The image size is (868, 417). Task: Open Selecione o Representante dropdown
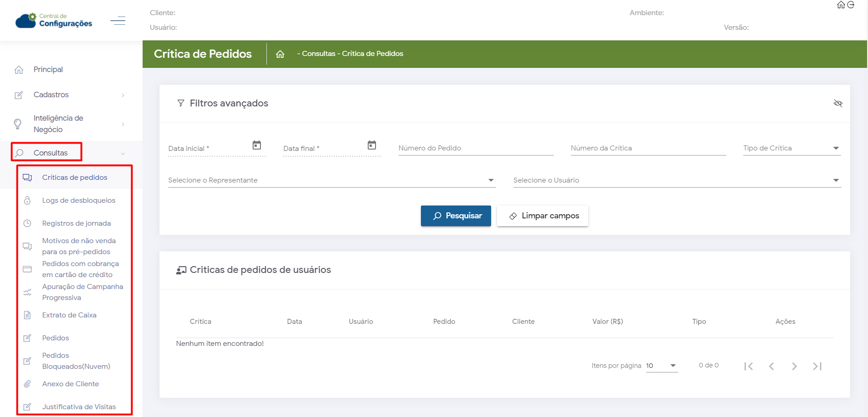(332, 180)
